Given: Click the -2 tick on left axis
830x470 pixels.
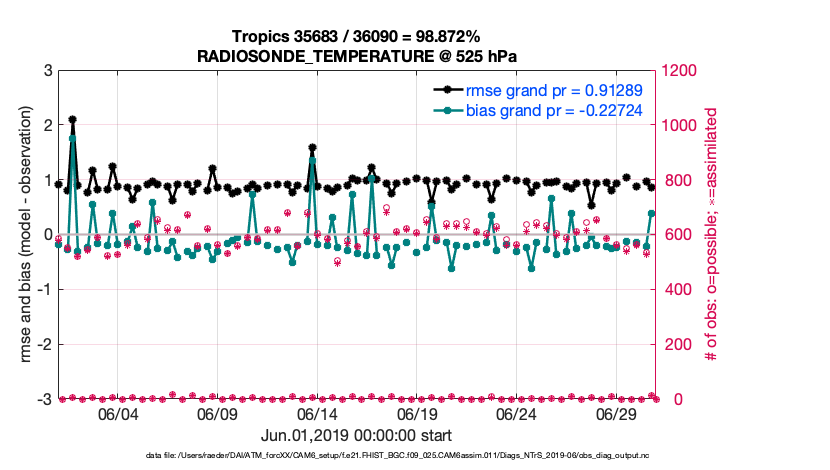Looking at the screenshot, I should click(x=44, y=345).
